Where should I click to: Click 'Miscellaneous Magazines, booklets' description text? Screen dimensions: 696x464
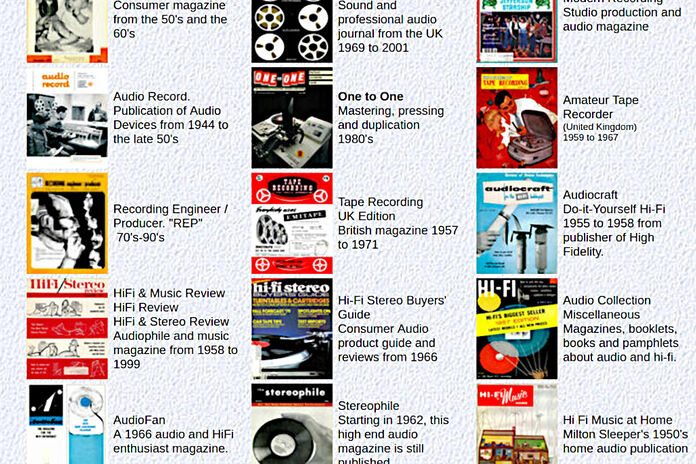[621, 336]
